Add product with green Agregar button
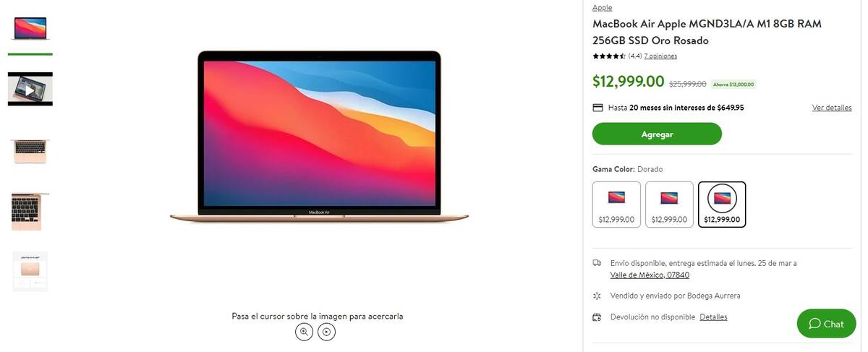This screenshot has height=352, width=868. point(657,134)
